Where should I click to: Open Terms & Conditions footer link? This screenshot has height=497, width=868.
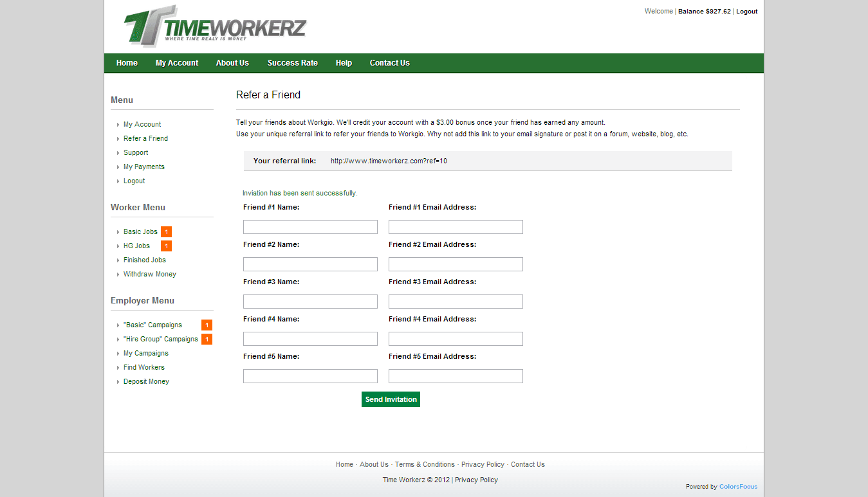tap(425, 465)
